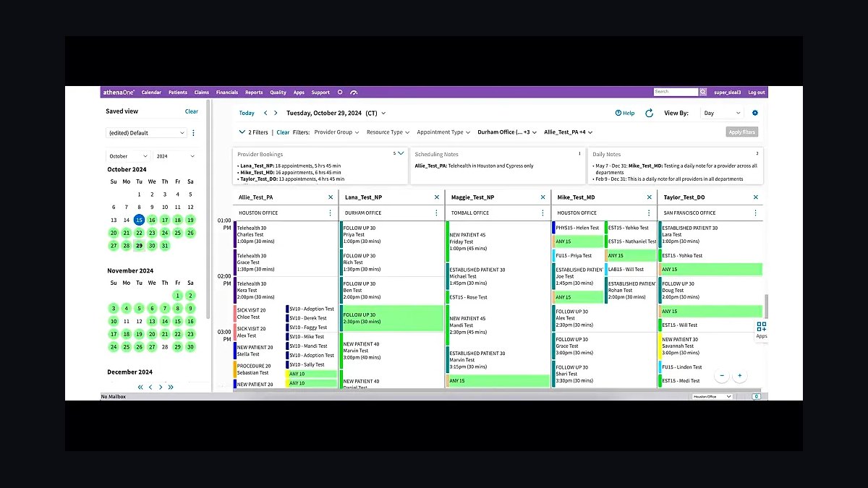Open the View By Day dropdown
Screen dimensions: 868x488
[722, 113]
